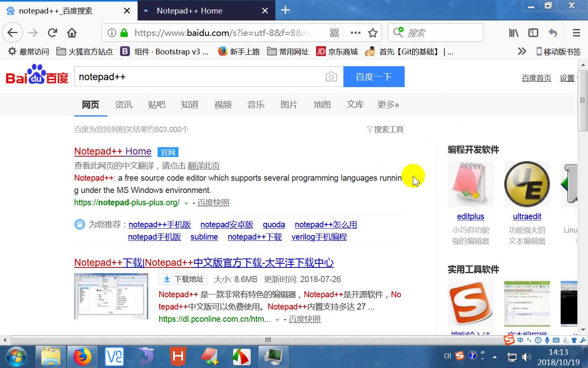Open the volume control slider
588x368 pixels.
click(526, 357)
